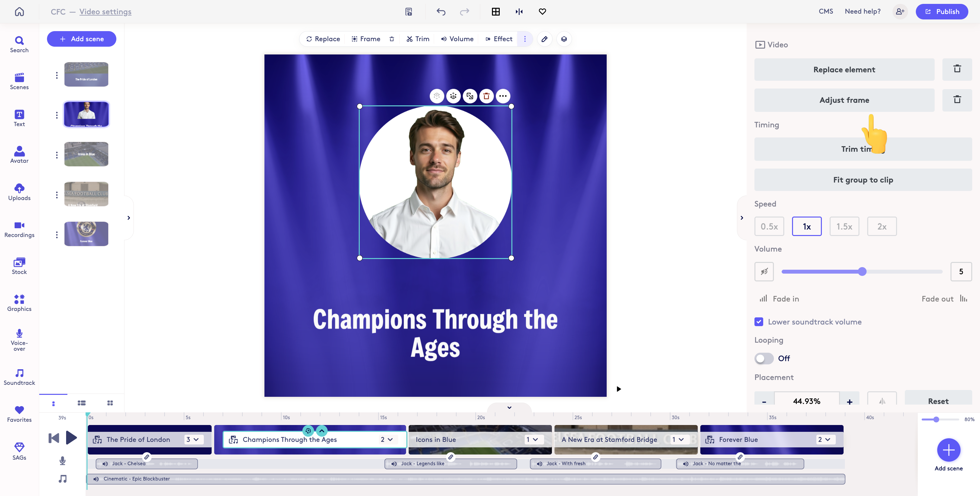
Task: Toggle the grid layout icon in header
Action: click(x=495, y=11)
